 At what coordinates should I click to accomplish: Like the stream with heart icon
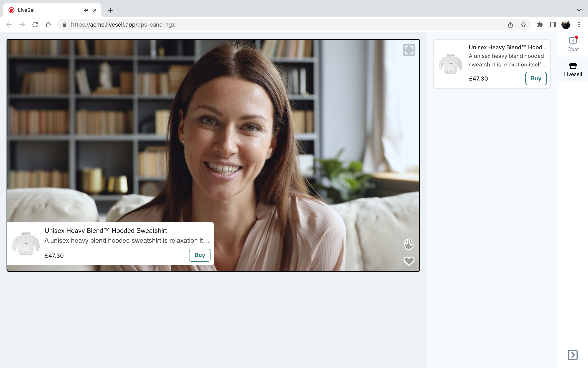coord(409,261)
